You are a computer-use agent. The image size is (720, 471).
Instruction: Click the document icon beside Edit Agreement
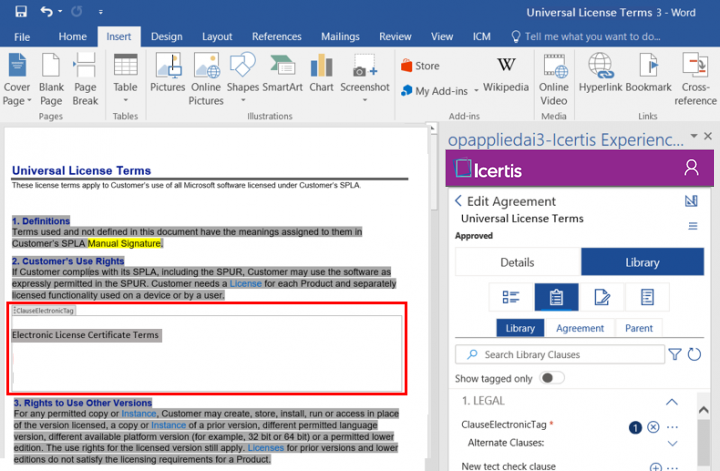coord(691,201)
